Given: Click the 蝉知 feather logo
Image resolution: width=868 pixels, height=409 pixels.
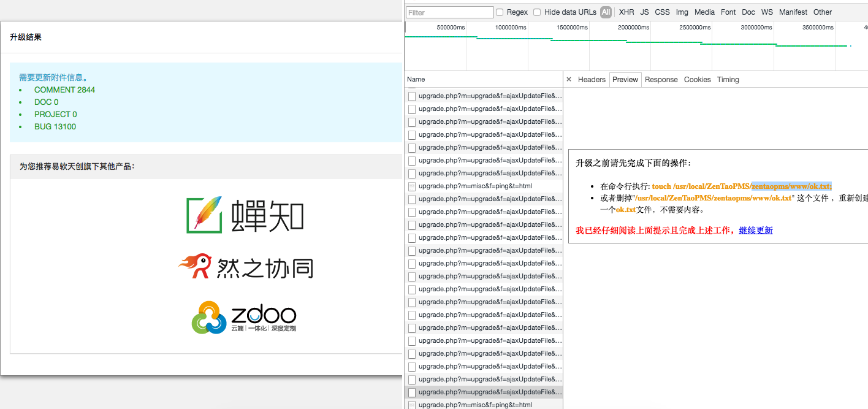Looking at the screenshot, I should click(x=204, y=215).
